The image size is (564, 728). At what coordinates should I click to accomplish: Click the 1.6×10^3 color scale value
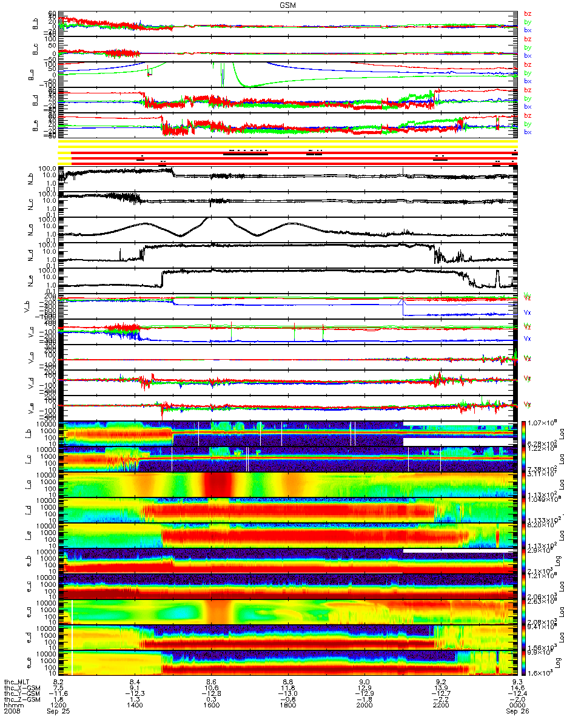click(540, 674)
